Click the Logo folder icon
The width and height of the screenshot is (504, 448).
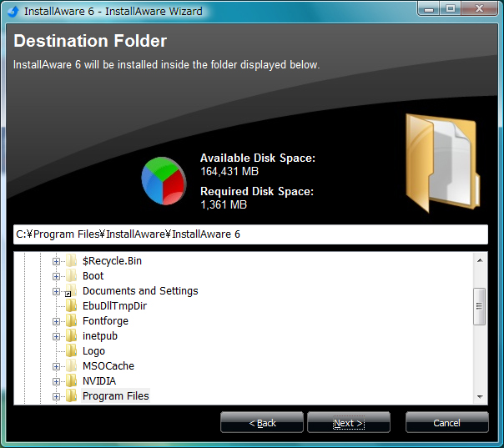click(72, 351)
